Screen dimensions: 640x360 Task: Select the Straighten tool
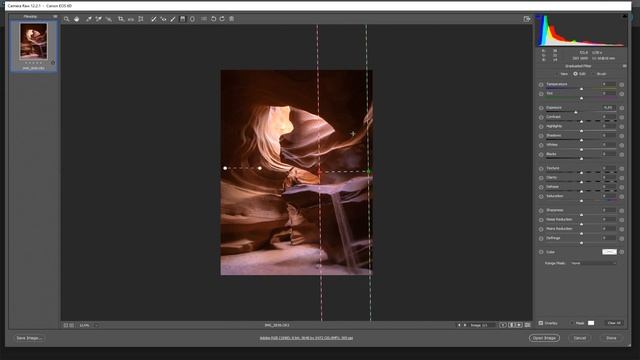(x=131, y=19)
